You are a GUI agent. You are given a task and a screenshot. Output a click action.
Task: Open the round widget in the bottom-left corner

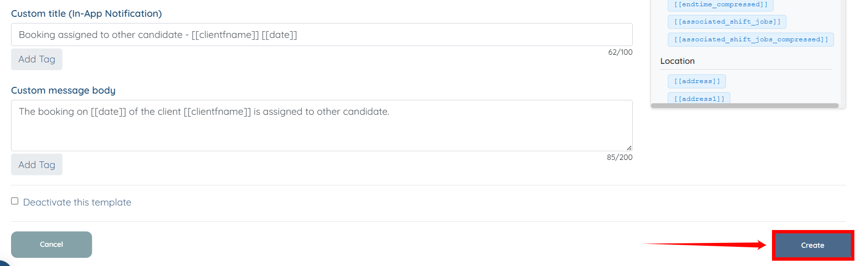pos(3,263)
